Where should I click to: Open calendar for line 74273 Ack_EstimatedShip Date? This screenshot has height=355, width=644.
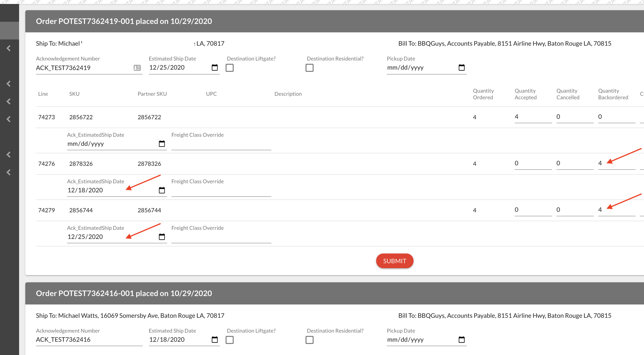click(162, 143)
